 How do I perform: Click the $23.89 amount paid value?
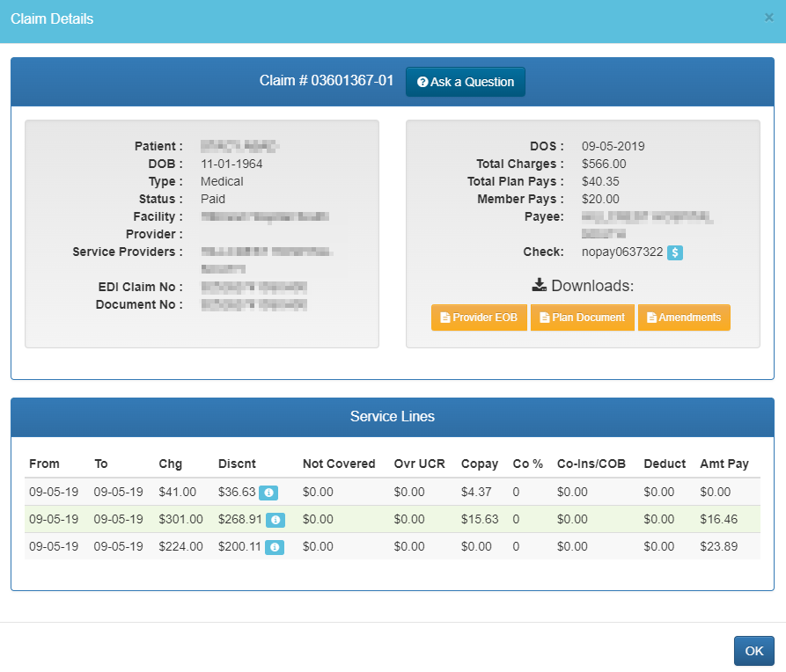tap(719, 546)
